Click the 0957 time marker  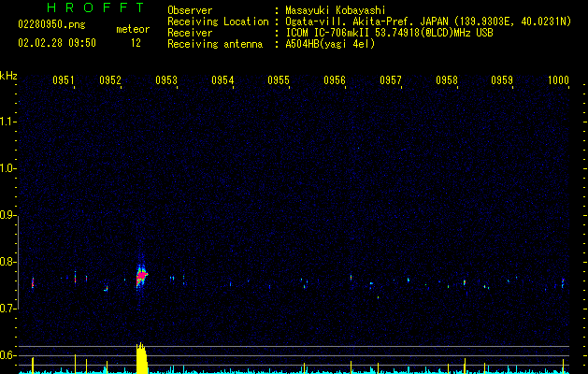click(391, 80)
